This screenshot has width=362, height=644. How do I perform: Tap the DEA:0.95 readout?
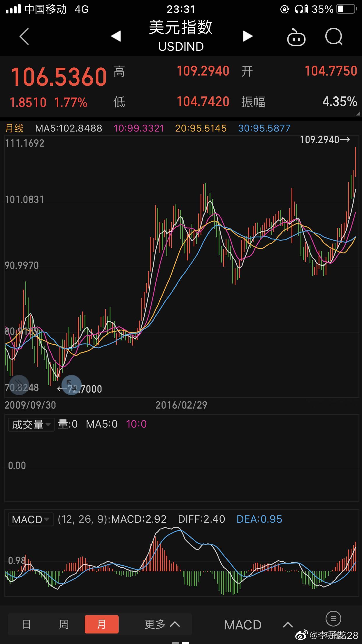click(259, 519)
